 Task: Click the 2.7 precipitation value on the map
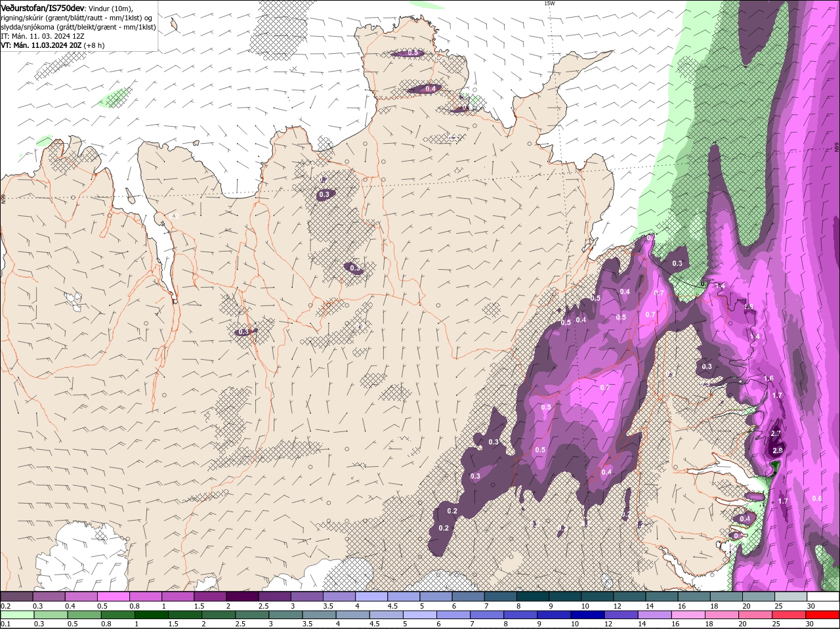click(x=775, y=434)
